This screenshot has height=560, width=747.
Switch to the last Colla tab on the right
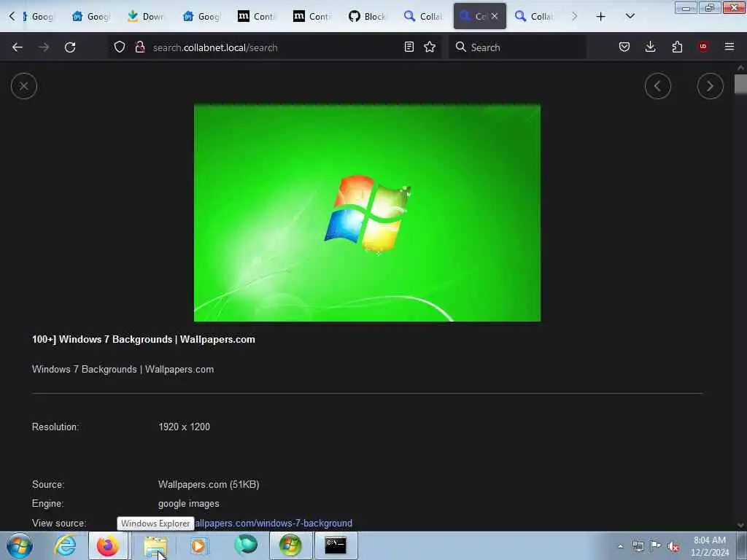(534, 17)
